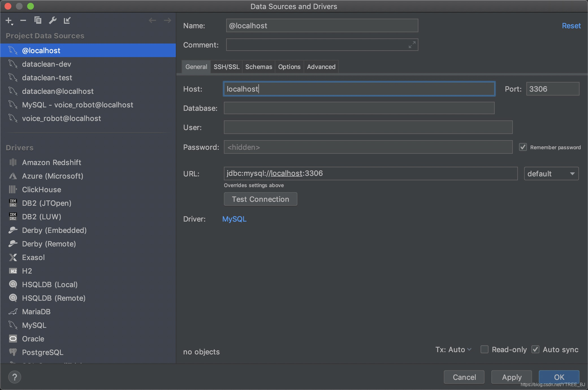Click the make global import arrow icon
This screenshot has height=390, width=588.
click(x=67, y=20)
